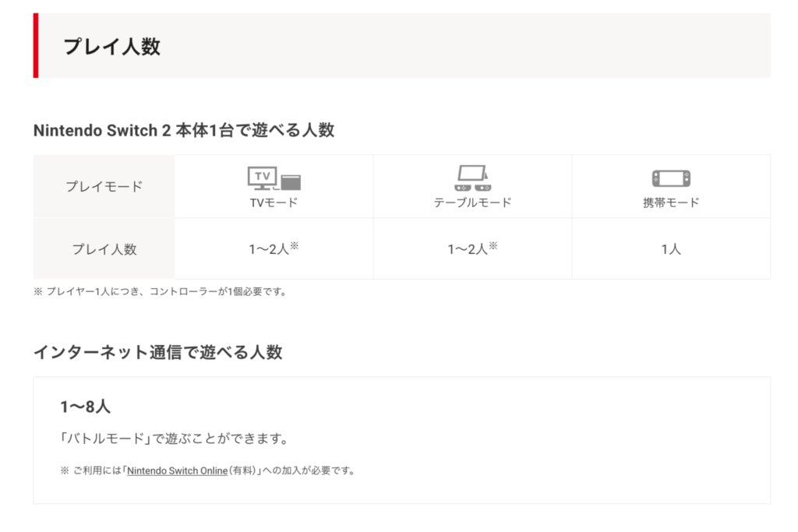
Task: Click the 'テーブルモード' label
Action: pyautogui.click(x=472, y=203)
